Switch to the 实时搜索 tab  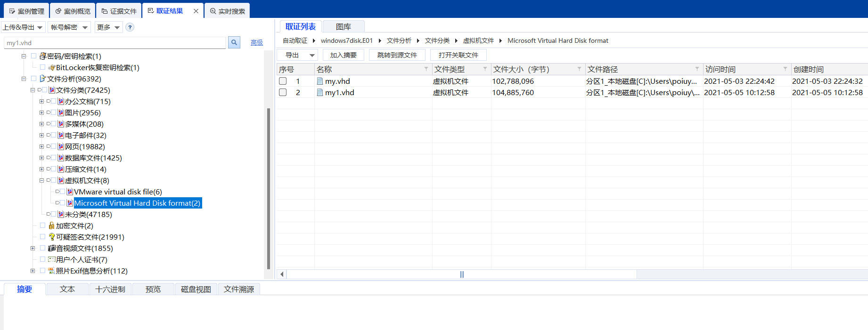coord(227,11)
